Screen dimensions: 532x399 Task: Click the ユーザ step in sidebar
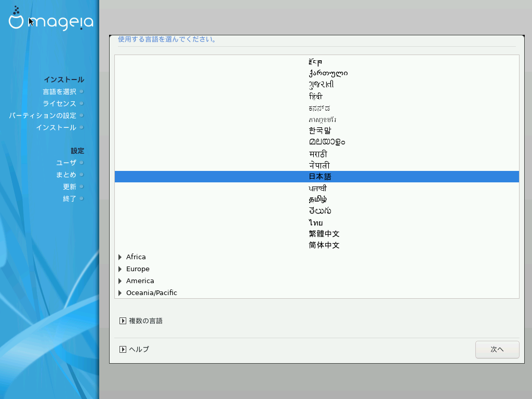pos(66,163)
